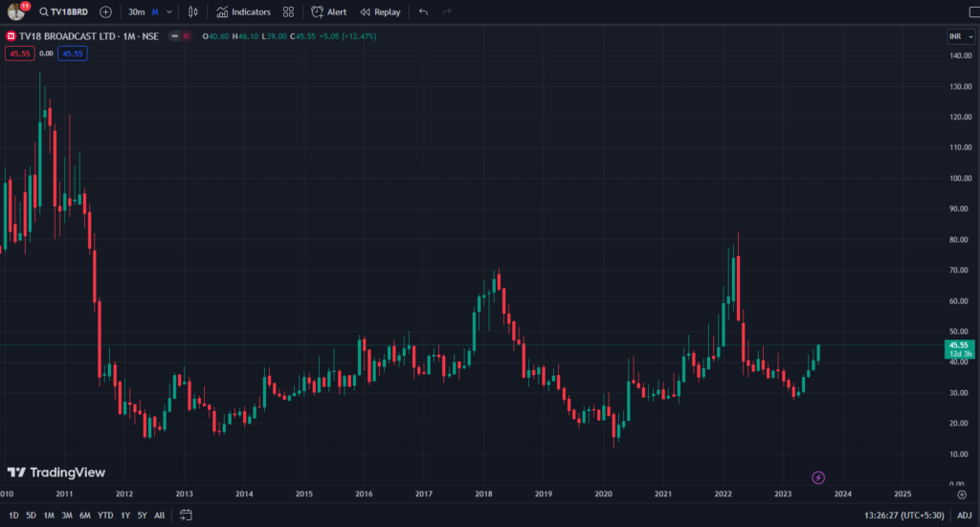Open chart settings gear at axis corner
This screenshot has height=527, width=980.
(x=962, y=494)
